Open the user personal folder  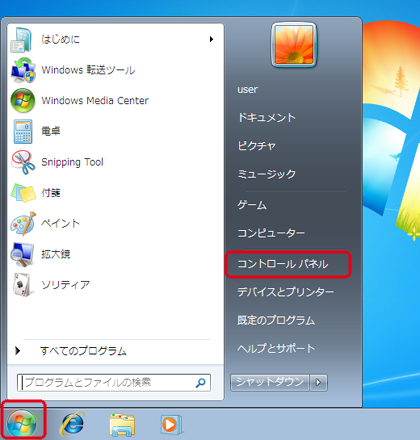[247, 89]
